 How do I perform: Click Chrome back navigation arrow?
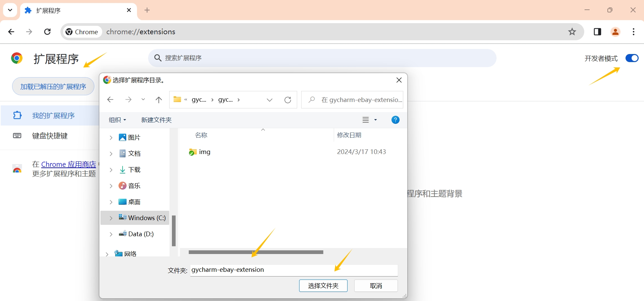point(11,32)
